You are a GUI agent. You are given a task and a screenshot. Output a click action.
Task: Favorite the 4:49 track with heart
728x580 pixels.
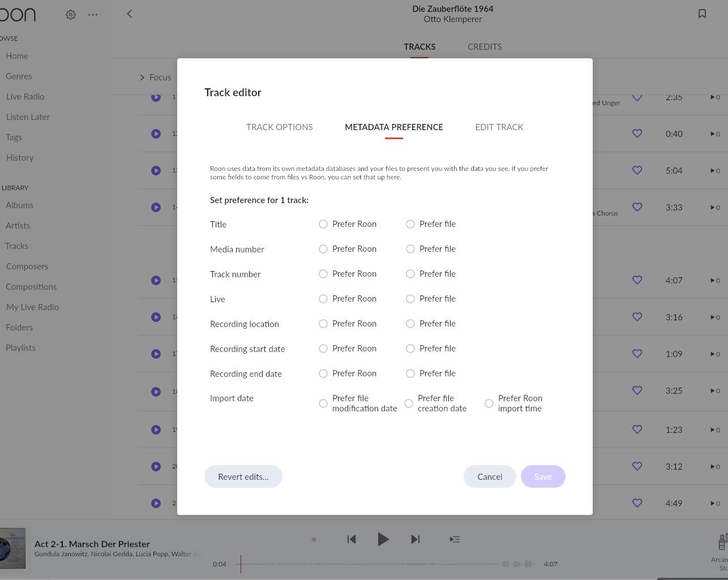[637, 503]
